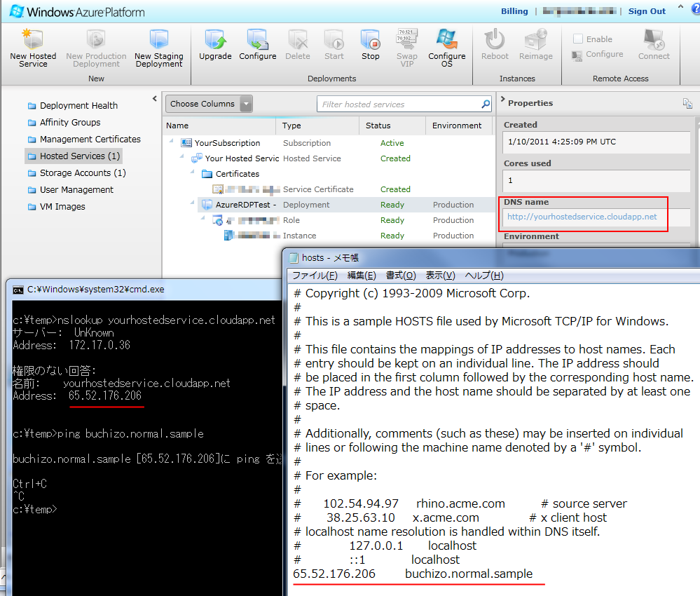Click New Staging Deployment icon
Screen dimensions: 700x596
(x=158, y=40)
